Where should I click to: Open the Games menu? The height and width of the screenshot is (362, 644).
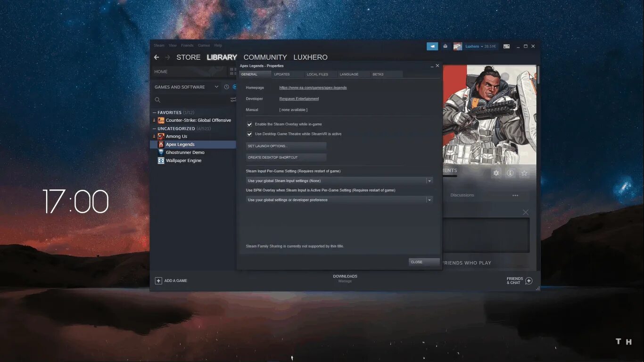click(x=204, y=45)
